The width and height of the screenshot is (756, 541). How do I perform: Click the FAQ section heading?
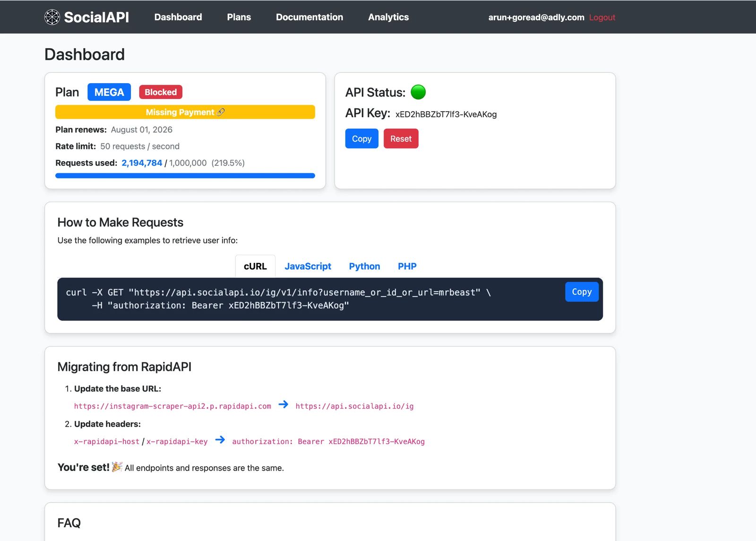click(69, 523)
